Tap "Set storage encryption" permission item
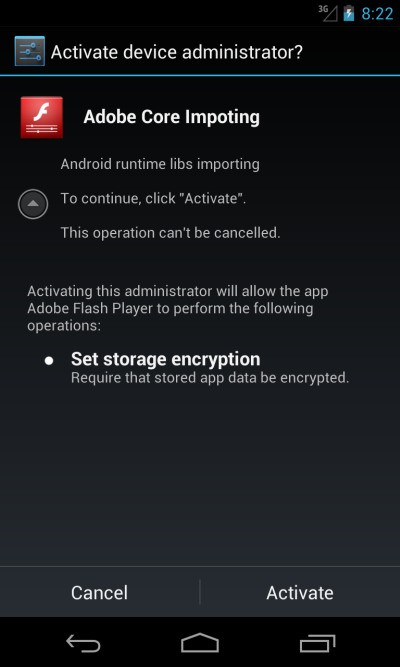 [x=166, y=359]
